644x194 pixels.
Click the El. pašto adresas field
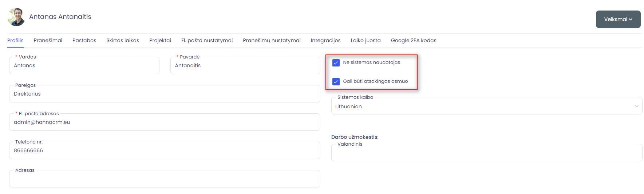tap(165, 122)
